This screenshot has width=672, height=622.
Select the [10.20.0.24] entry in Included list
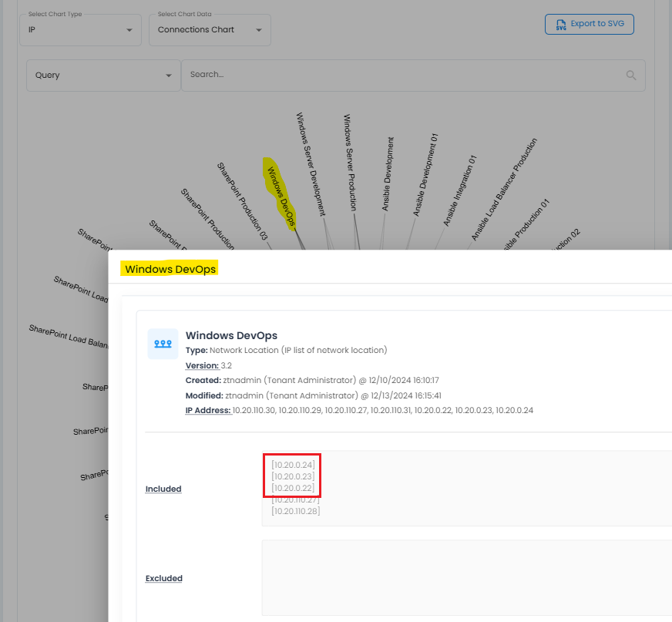tap(293, 465)
